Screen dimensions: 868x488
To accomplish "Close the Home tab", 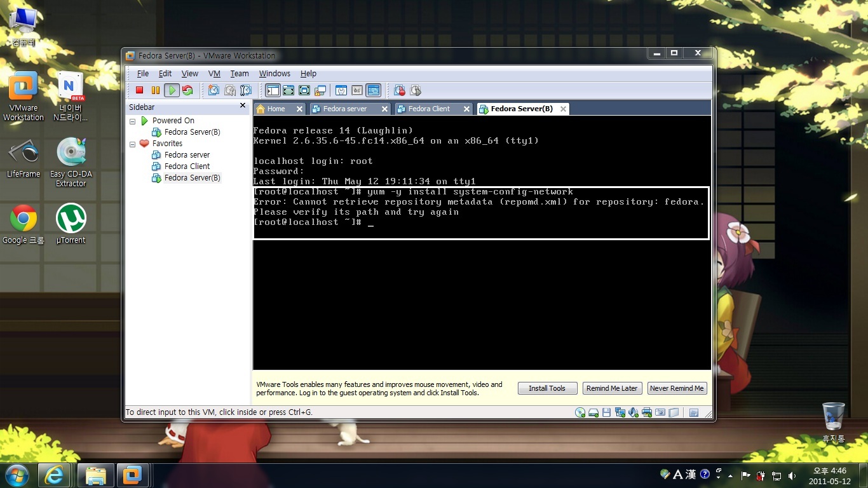I will click(299, 109).
